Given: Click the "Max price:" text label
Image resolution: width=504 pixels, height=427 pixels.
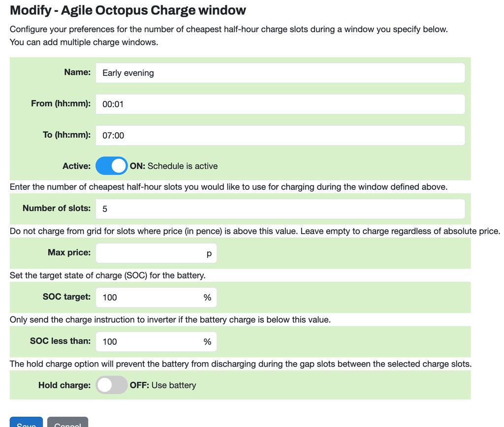Looking at the screenshot, I should coord(69,253).
